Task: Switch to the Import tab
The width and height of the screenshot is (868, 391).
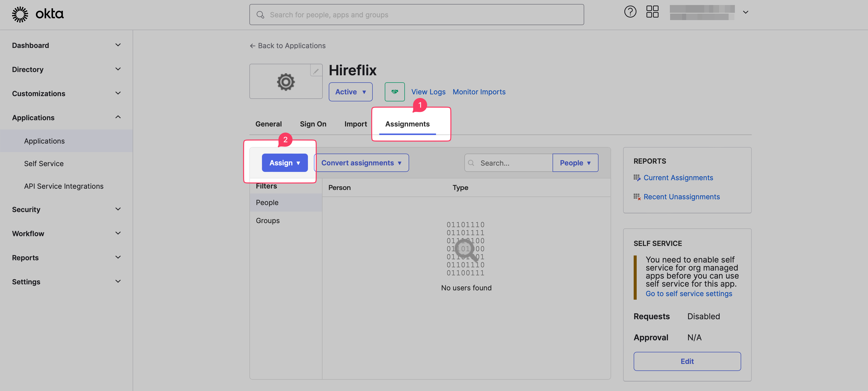Action: tap(355, 124)
